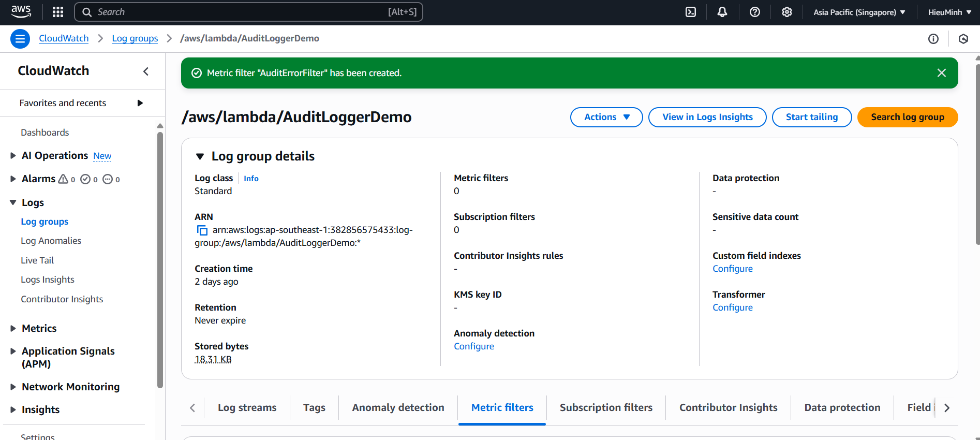Click the Search log group button
This screenshot has width=980, height=440.
coord(908,117)
